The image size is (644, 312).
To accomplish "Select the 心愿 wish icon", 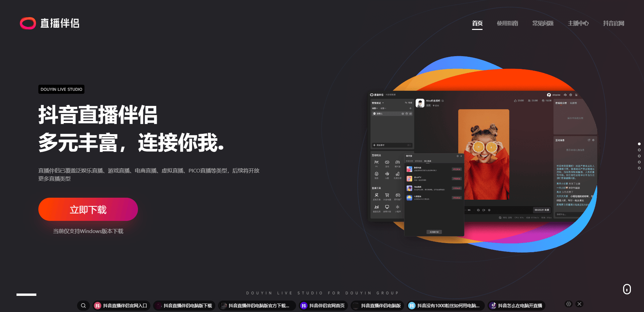I will [x=387, y=173].
